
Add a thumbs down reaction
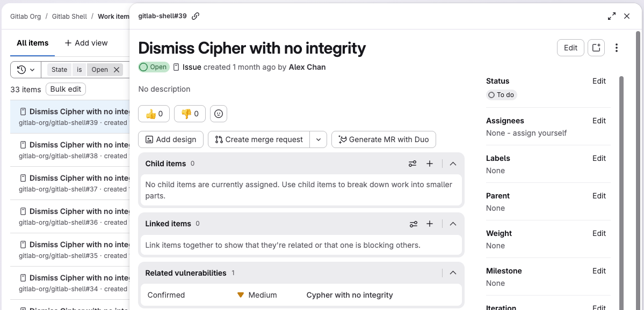(190, 114)
